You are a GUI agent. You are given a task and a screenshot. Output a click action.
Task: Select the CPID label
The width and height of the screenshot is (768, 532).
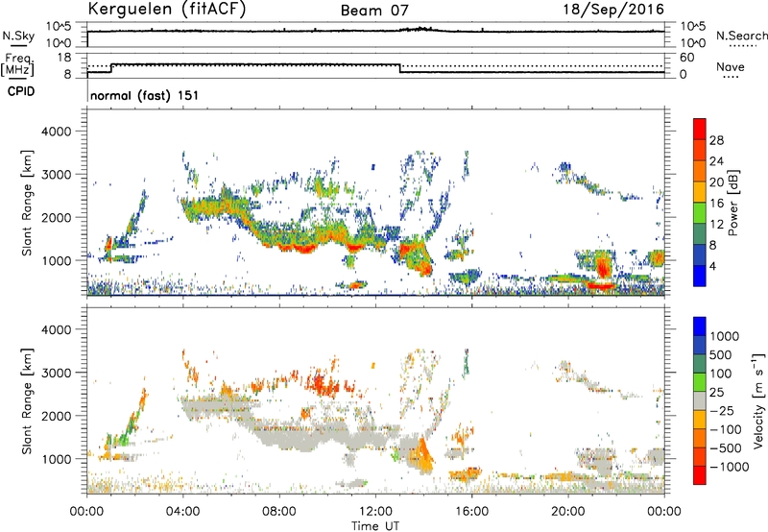point(21,91)
